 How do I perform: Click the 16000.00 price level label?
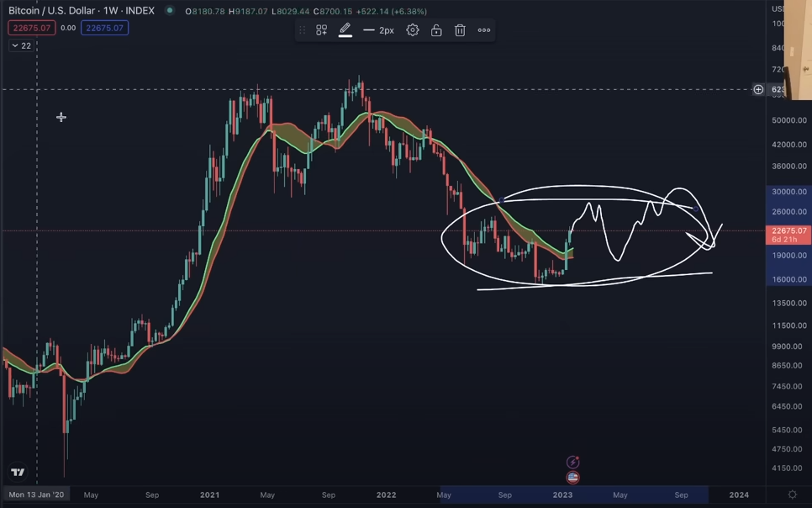click(789, 279)
